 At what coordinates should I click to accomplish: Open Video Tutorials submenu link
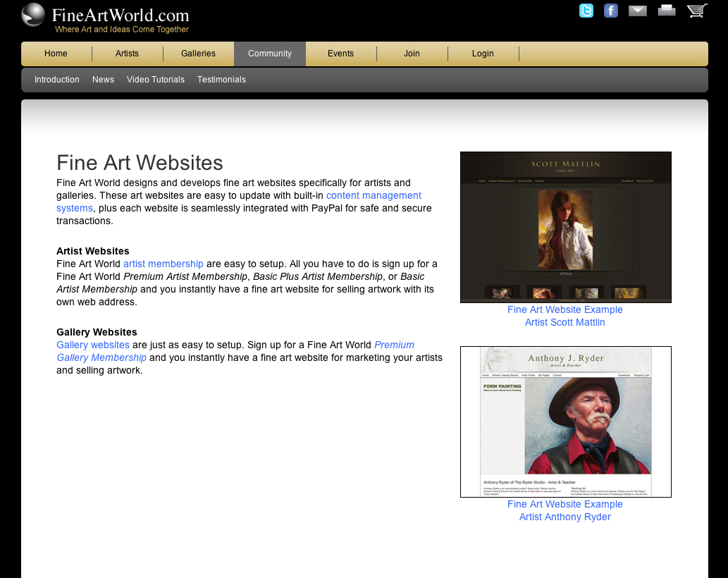pos(156,80)
